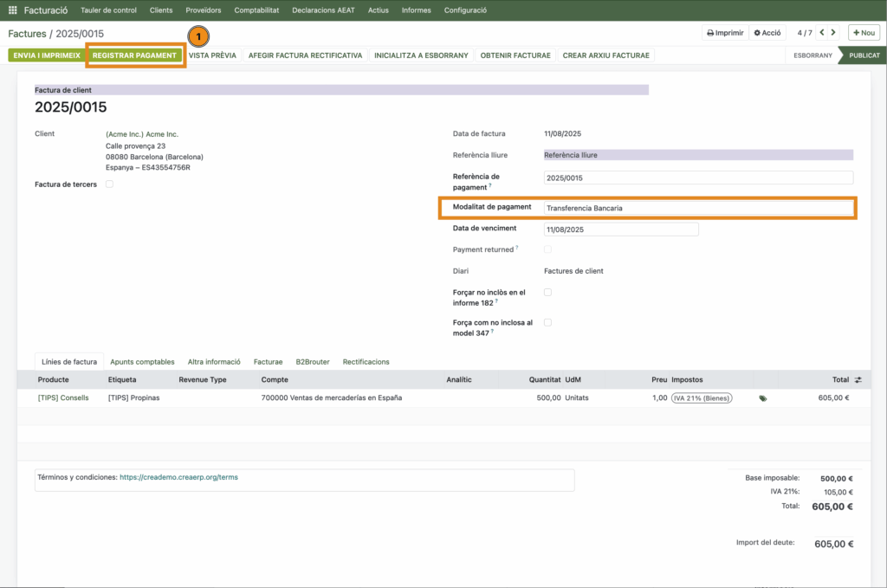
Task: Click Registrar Pagament button
Action: click(x=134, y=55)
